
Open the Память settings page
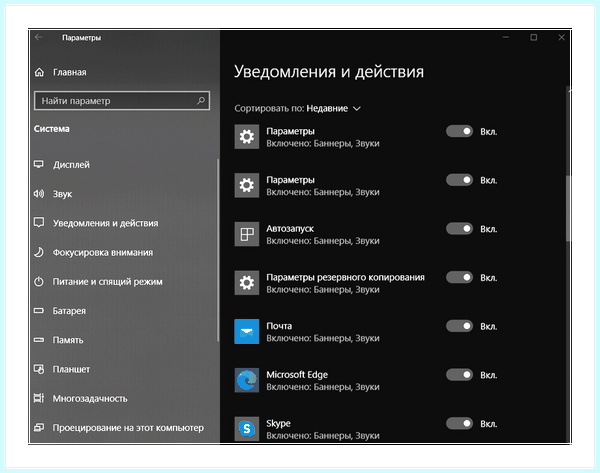point(68,340)
